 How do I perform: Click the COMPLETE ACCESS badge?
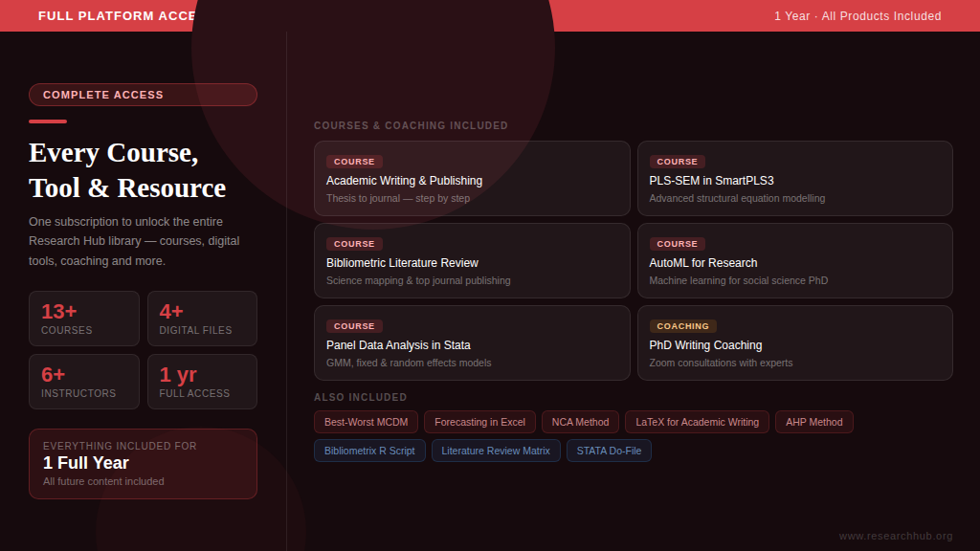pyautogui.click(x=143, y=95)
